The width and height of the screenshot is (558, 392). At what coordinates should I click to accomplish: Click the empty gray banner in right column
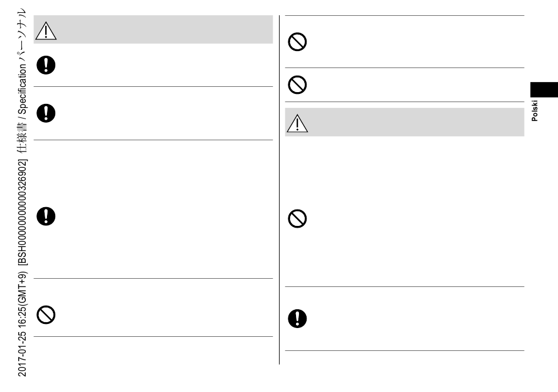tap(405, 122)
